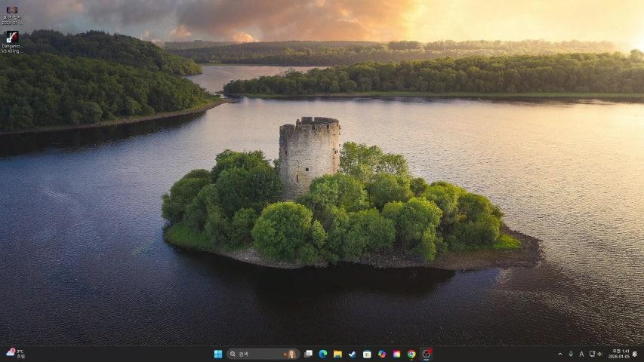
Task: Expand the hidden system tray icons chevron
Action: click(x=560, y=354)
